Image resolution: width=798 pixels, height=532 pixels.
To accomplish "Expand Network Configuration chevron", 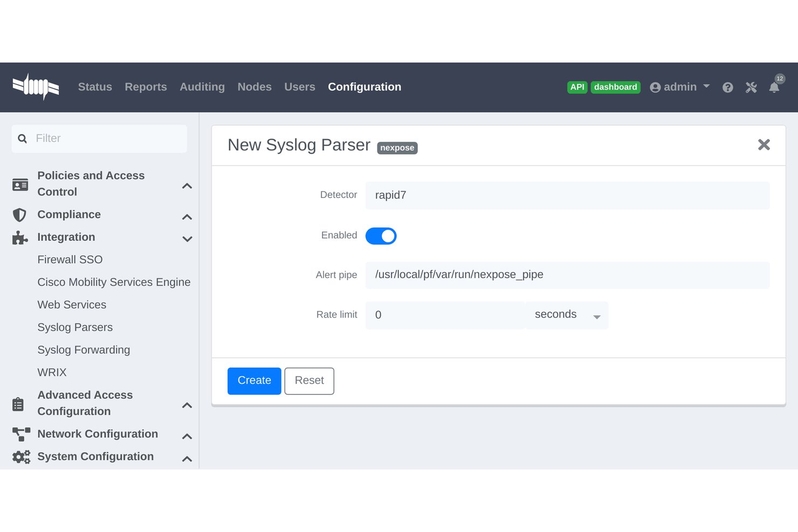I will click(187, 436).
